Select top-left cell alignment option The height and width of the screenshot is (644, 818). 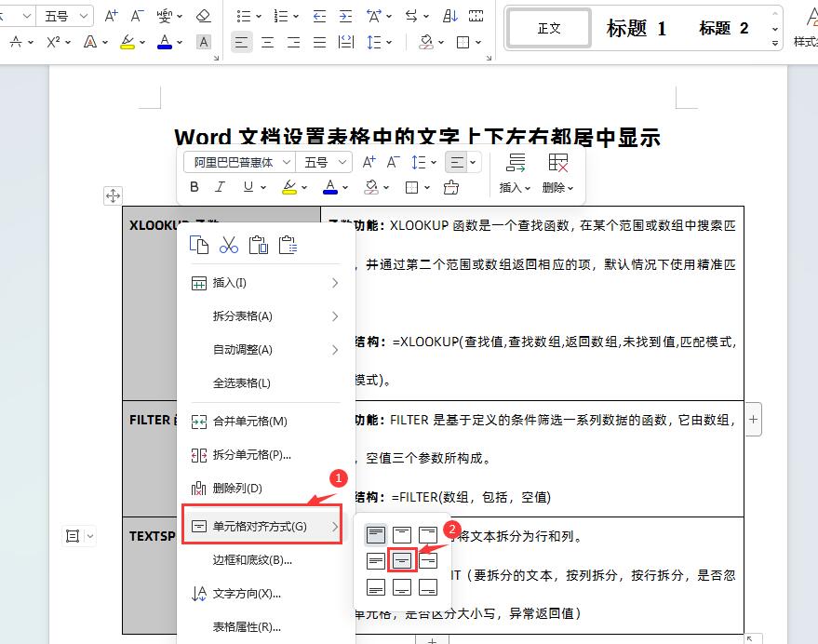point(376,534)
